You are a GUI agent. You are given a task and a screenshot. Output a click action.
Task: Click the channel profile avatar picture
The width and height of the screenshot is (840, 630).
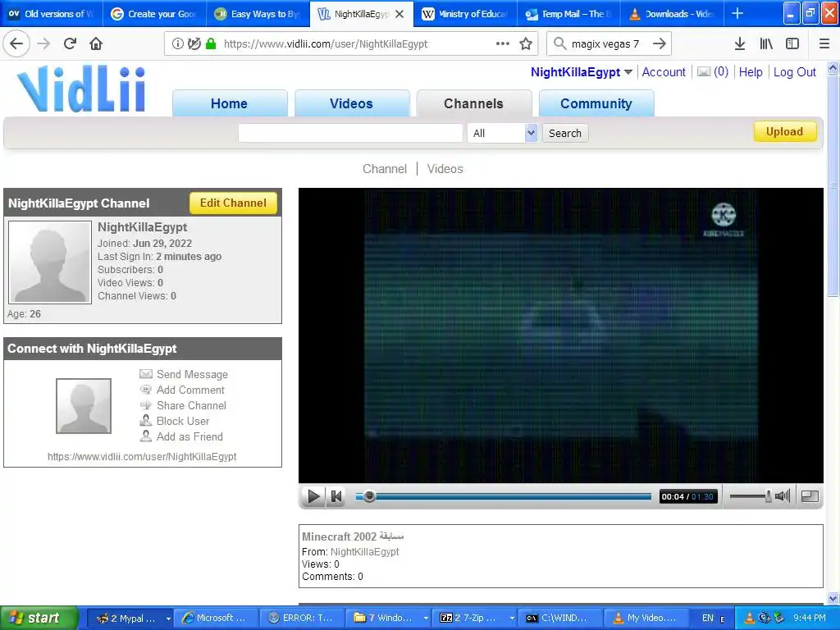tap(50, 262)
